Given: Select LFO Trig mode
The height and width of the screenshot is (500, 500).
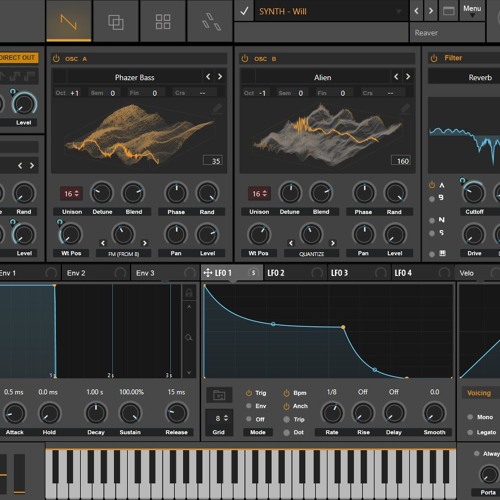Looking at the screenshot, I should [x=249, y=393].
